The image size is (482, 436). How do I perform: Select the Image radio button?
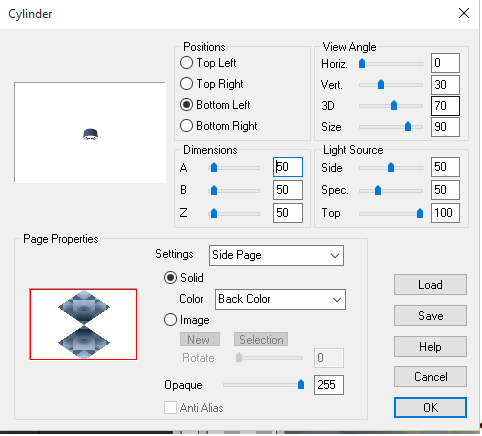coord(170,320)
